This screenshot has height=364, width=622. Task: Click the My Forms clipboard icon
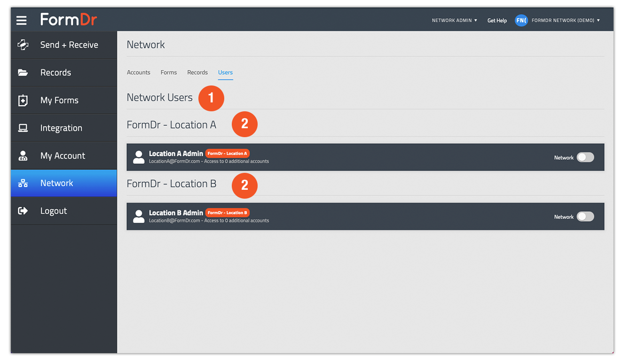23,100
